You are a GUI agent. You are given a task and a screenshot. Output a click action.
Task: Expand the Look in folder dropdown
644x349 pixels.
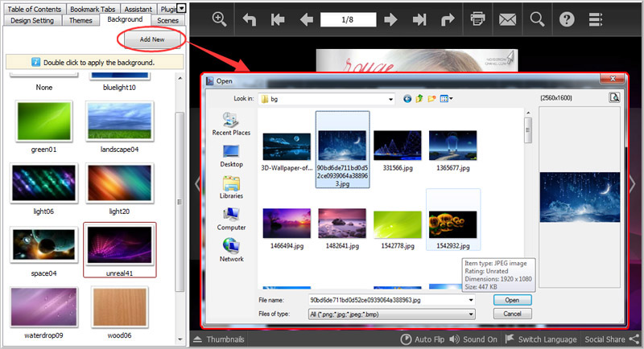390,98
